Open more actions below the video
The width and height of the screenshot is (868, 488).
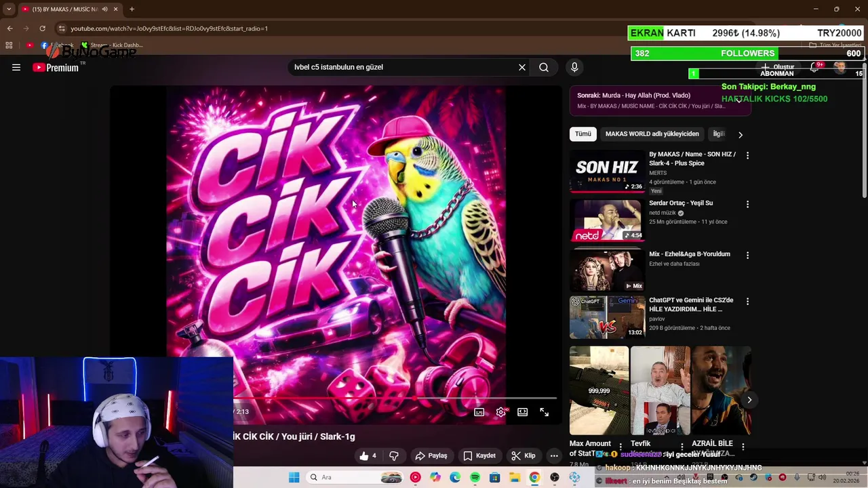pyautogui.click(x=554, y=455)
